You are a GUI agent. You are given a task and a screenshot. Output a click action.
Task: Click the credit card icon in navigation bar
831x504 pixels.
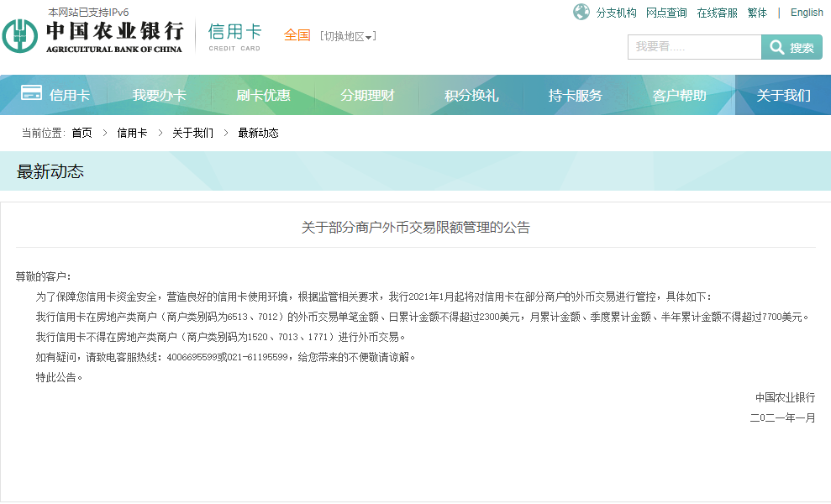point(31,92)
